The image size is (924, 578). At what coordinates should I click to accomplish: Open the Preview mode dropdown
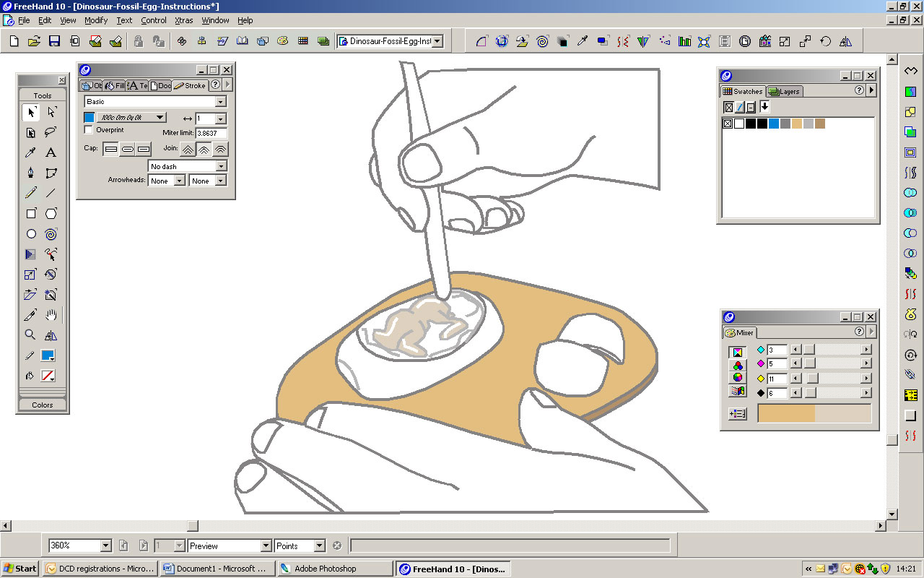point(230,545)
